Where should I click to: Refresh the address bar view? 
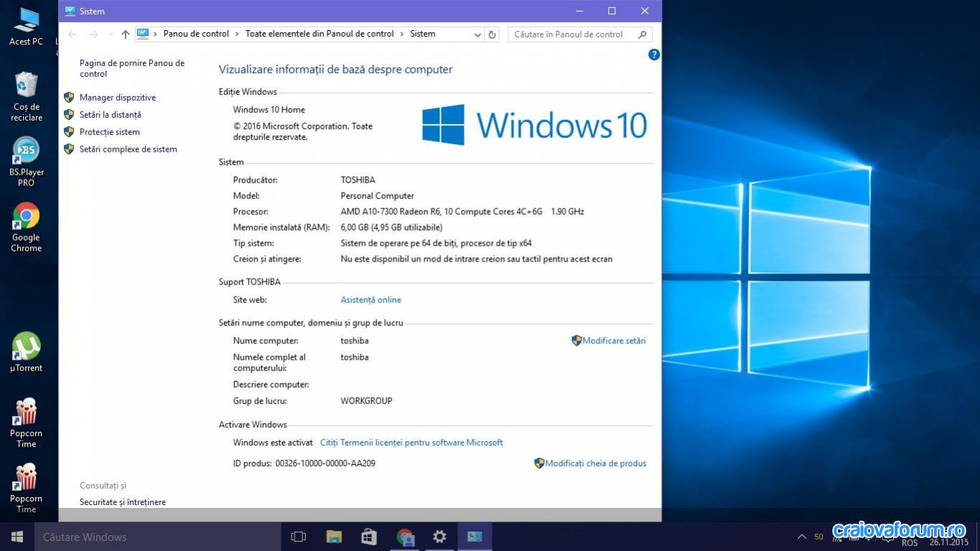(x=492, y=34)
